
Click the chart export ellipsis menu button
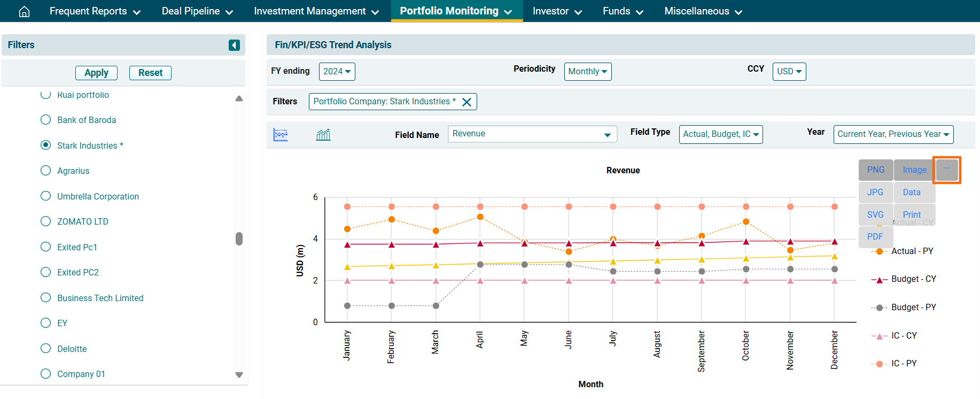tap(946, 170)
